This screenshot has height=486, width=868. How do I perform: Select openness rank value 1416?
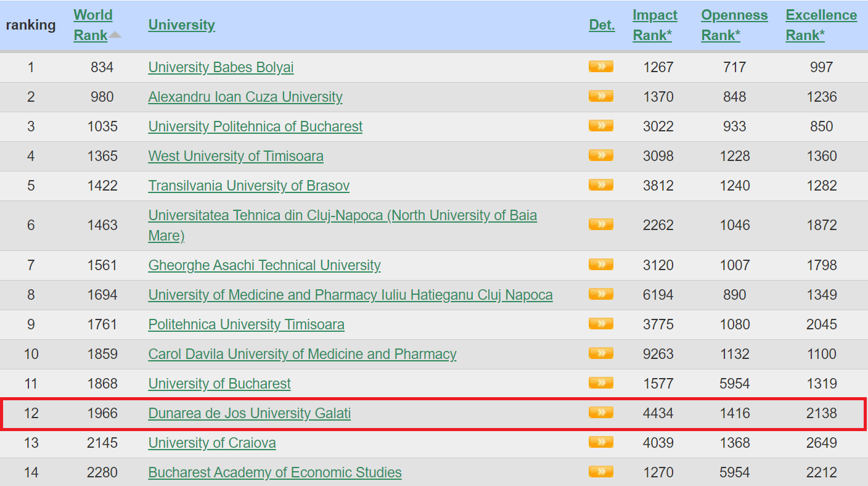735,413
